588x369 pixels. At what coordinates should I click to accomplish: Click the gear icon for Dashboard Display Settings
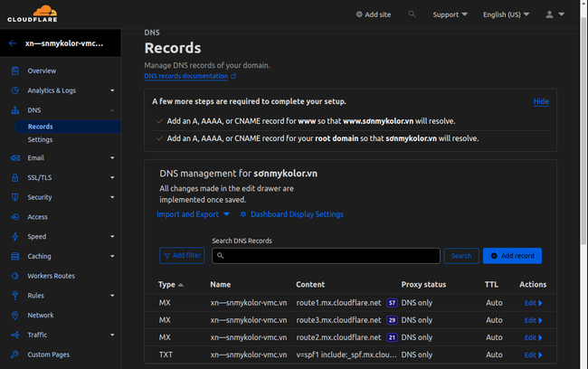[x=243, y=214]
